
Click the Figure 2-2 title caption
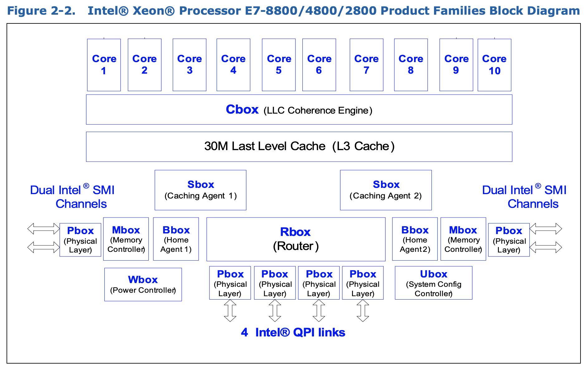(293, 11)
